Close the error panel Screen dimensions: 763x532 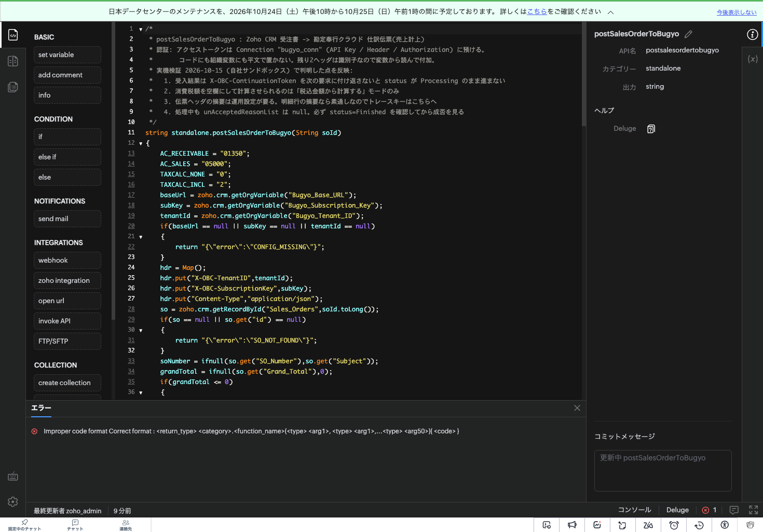pyautogui.click(x=577, y=408)
